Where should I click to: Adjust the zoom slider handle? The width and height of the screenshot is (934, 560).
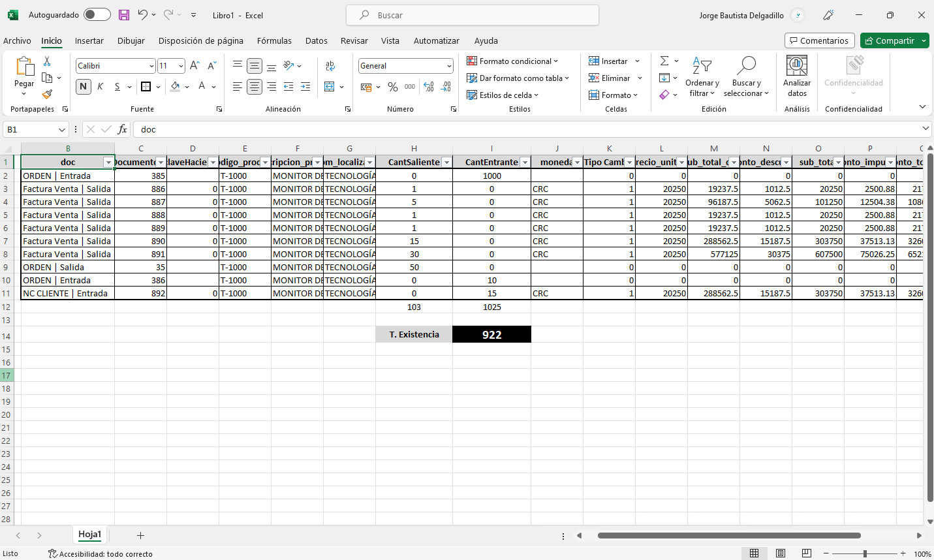(x=865, y=553)
